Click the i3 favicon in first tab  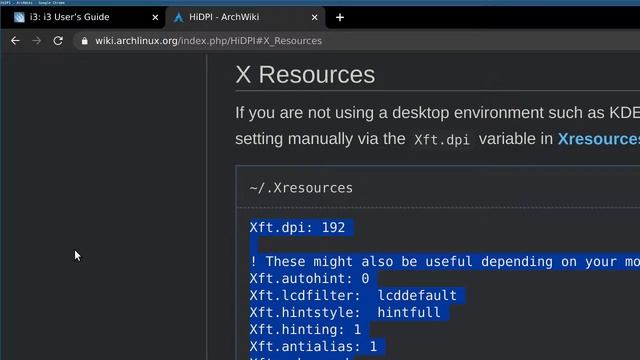(x=19, y=17)
